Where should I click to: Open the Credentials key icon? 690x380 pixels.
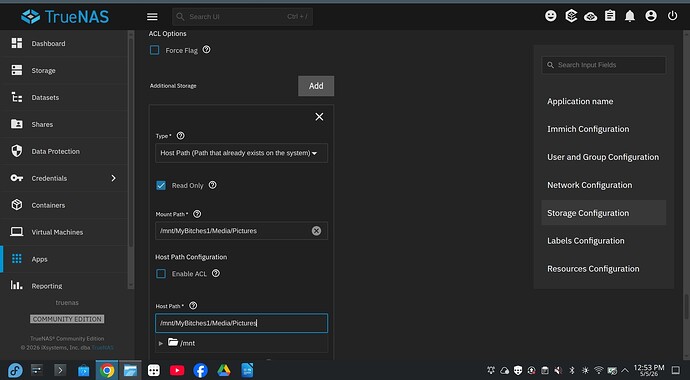click(17, 178)
